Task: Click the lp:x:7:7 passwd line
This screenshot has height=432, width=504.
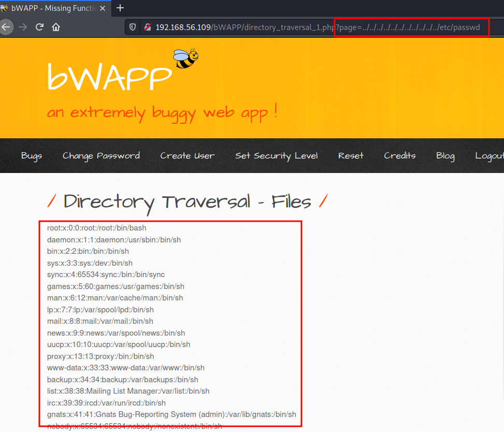Action: [100, 310]
